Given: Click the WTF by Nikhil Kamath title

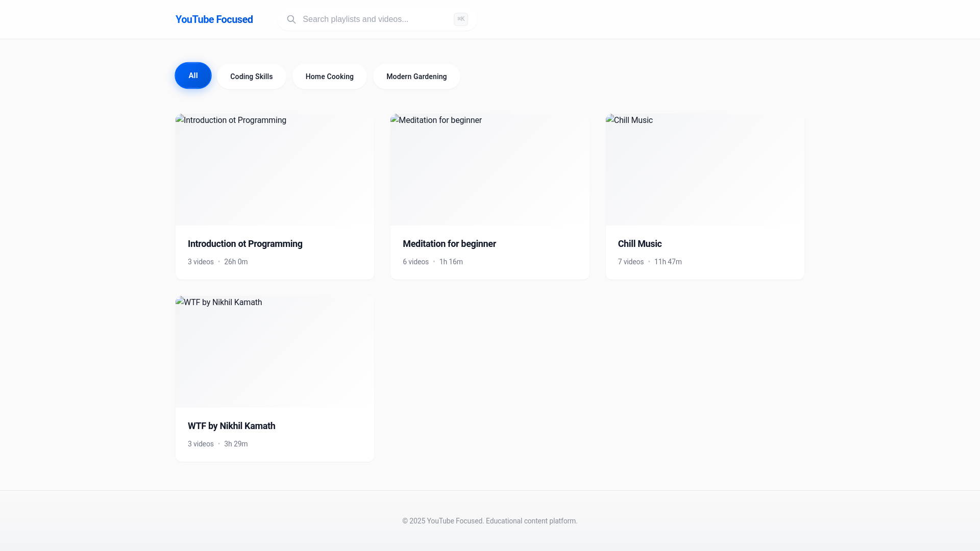Looking at the screenshot, I should click(x=231, y=426).
